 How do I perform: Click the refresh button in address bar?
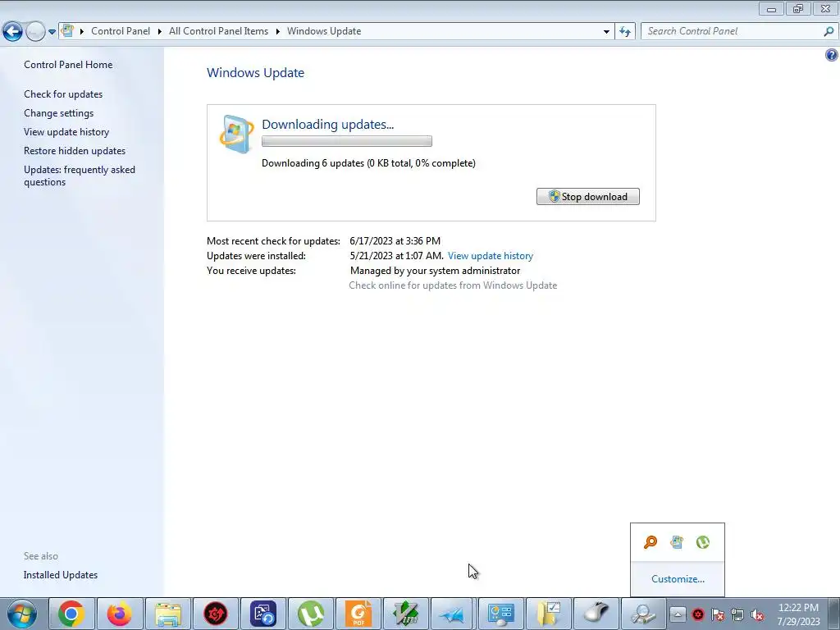pyautogui.click(x=625, y=32)
